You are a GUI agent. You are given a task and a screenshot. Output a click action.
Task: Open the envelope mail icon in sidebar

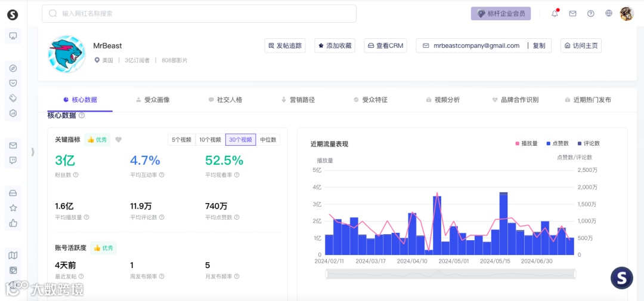[x=13, y=146]
